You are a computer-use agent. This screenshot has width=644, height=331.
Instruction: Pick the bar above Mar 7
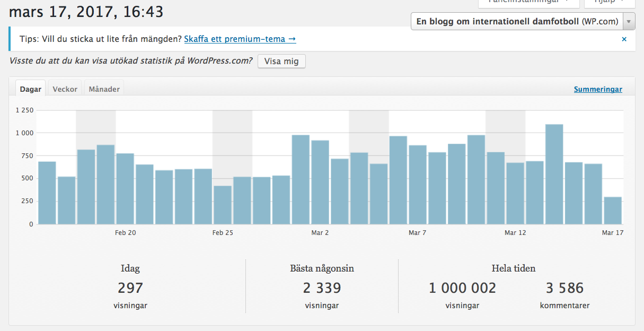tap(418, 184)
